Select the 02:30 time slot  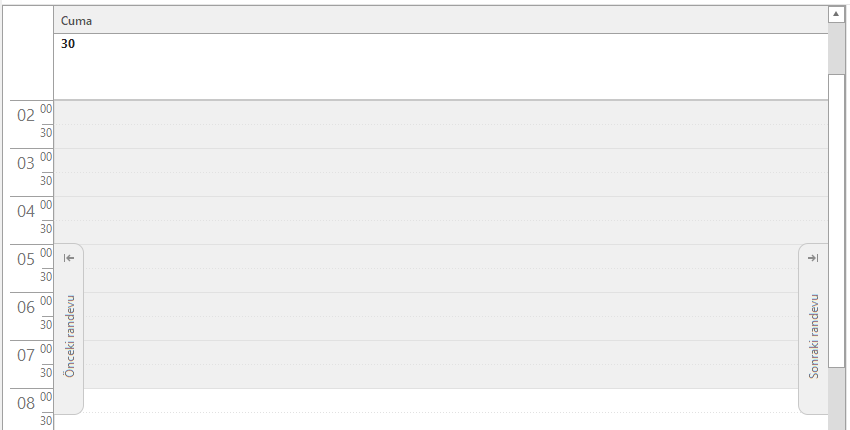[x=441, y=137]
